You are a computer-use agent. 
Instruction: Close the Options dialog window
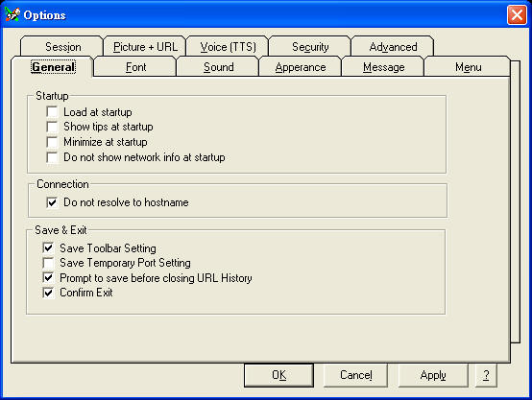517,15
